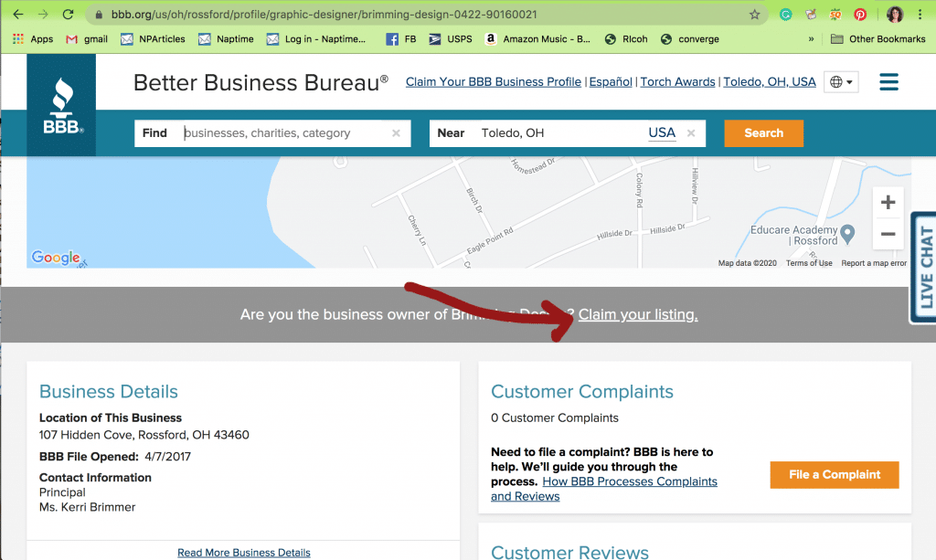Screen dimensions: 936x560
Task: Click the BBB File Opened date 4/7/2017
Action: tap(168, 457)
